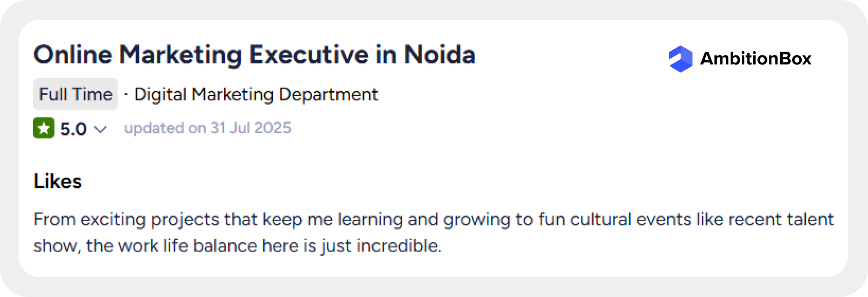Click the word "talent" ending the first review line
Image resolution: width=868 pixels, height=297 pixels.
point(810,219)
